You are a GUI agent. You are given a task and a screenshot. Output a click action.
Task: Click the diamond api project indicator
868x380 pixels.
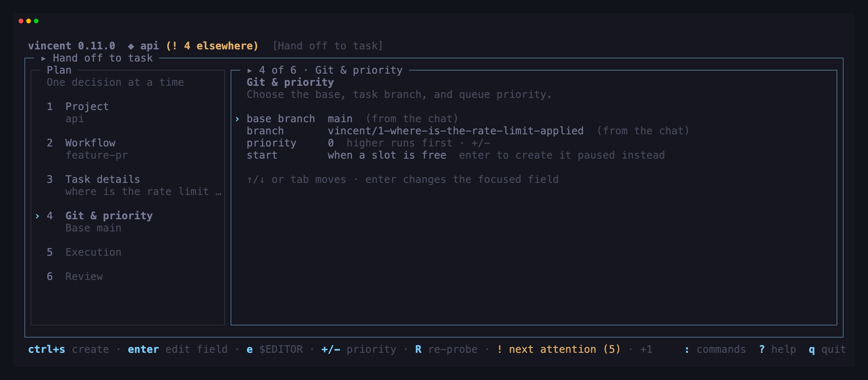coord(143,46)
